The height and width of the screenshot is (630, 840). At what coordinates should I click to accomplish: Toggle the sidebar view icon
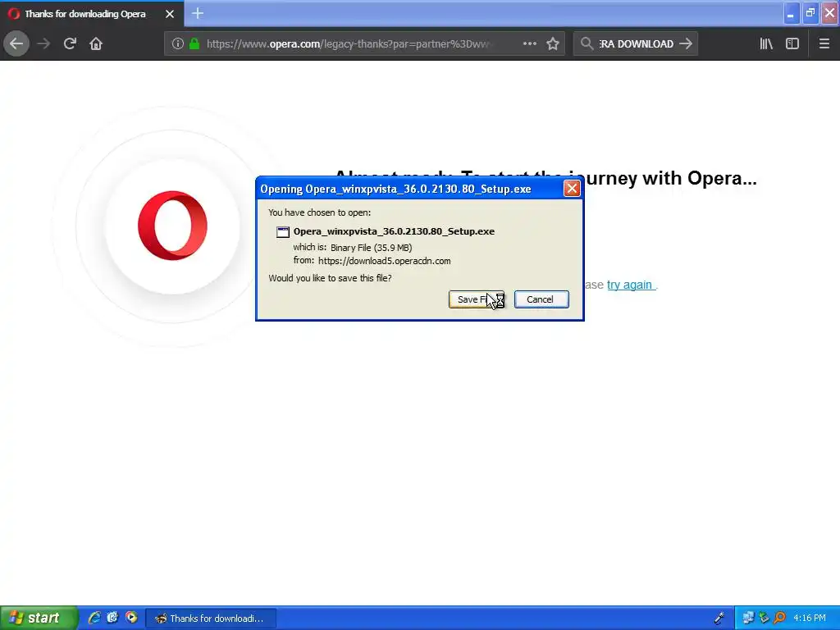click(792, 44)
